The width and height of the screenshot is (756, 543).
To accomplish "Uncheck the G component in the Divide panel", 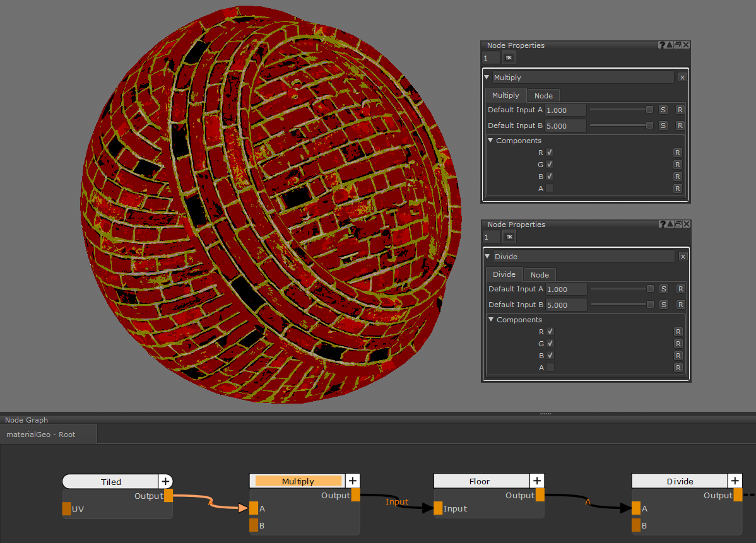I will pyautogui.click(x=550, y=344).
